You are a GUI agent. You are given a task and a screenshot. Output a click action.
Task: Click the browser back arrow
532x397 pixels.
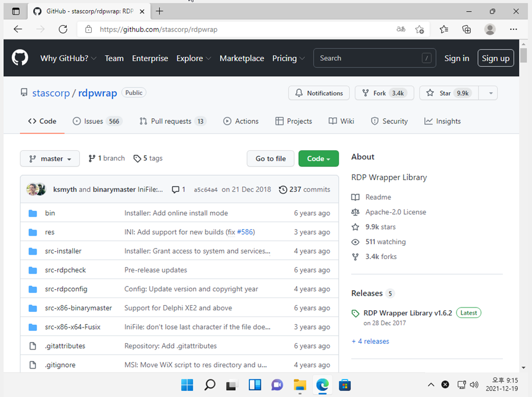coord(18,29)
